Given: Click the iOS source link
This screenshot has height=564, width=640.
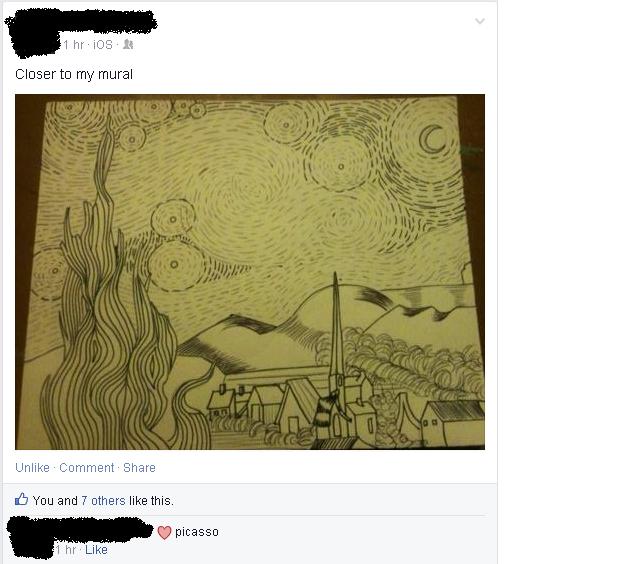Looking at the screenshot, I should point(103,44).
